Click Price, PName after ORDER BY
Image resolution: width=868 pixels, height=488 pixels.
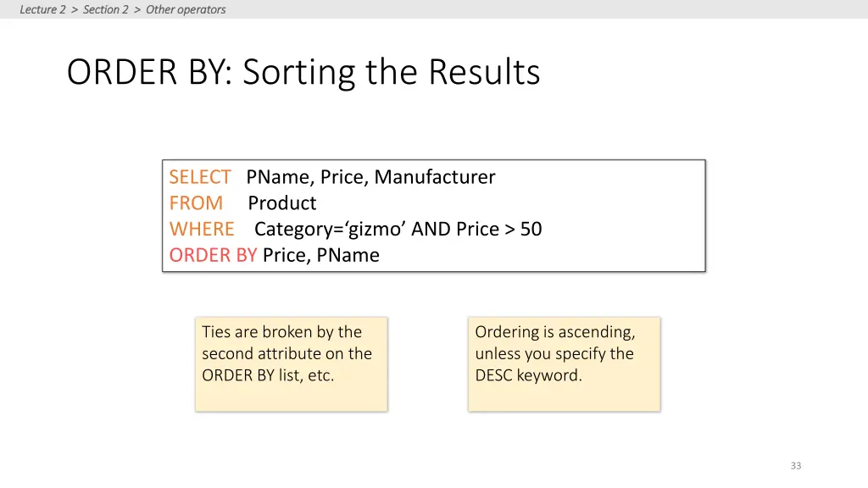tap(321, 255)
